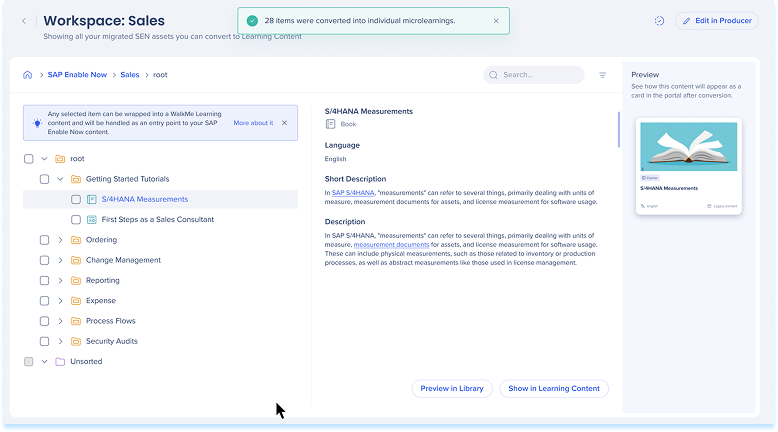Click Show in Learning Content button
The height and width of the screenshot is (432, 778).
(553, 388)
